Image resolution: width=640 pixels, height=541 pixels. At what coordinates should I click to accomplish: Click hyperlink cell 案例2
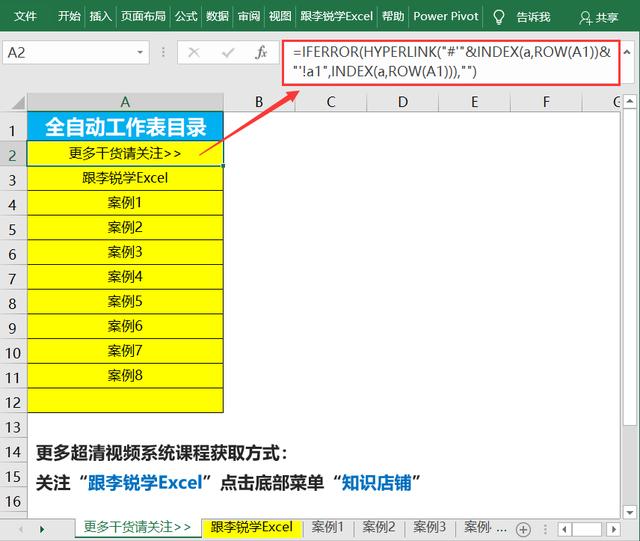tap(125, 227)
